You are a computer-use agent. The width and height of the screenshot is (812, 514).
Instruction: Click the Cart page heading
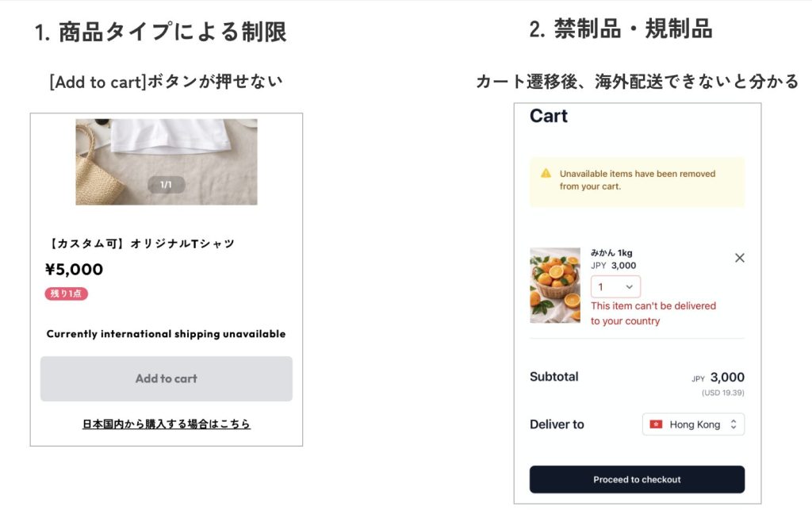tap(549, 116)
